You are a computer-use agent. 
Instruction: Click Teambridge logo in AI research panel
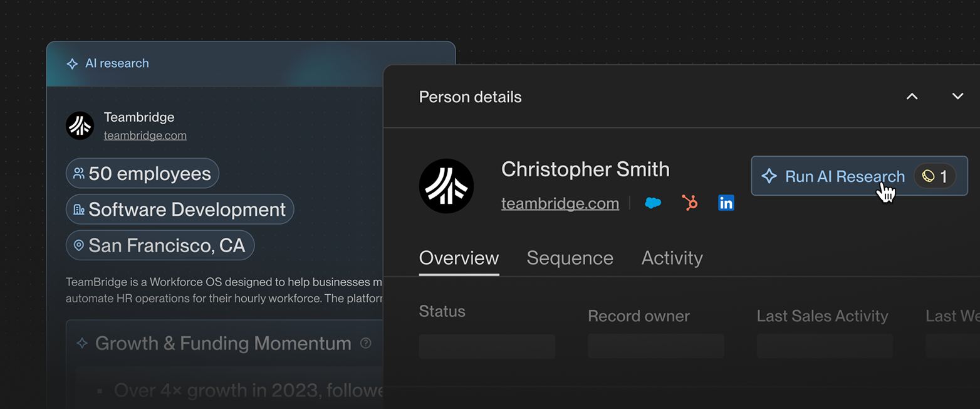pos(80,125)
